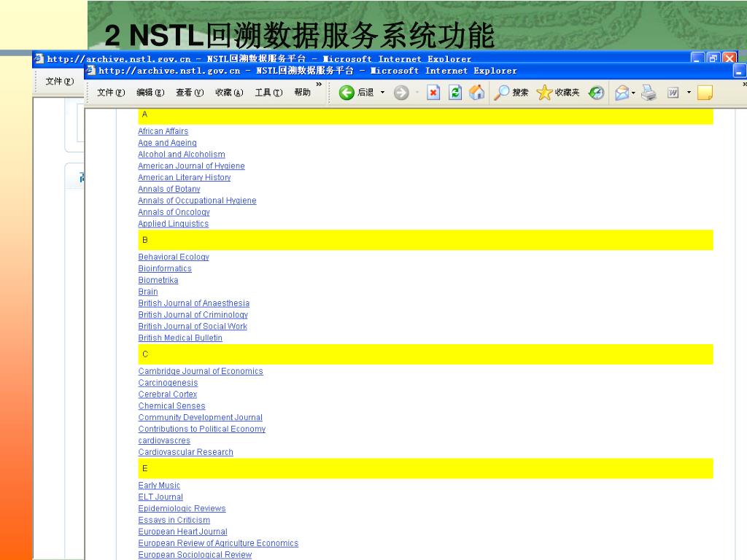Open the Favorites (收藏夹) star button
Screen dimensions: 747x560
[x=558, y=93]
